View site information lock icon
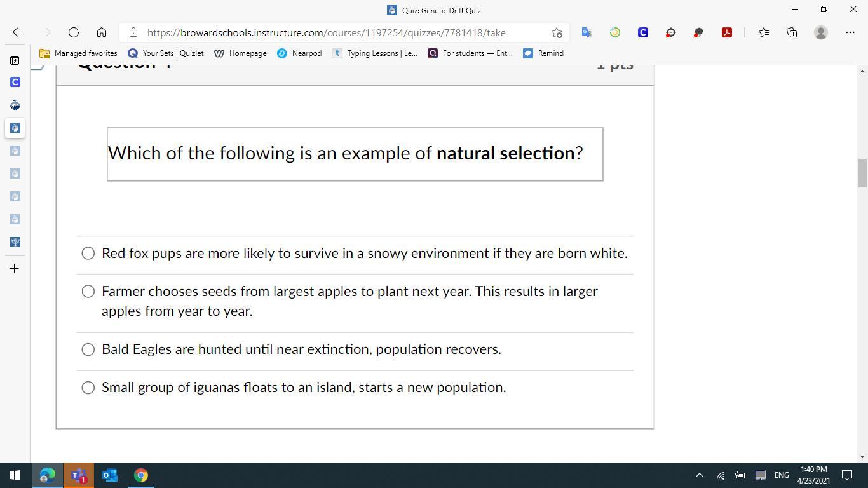The width and height of the screenshot is (868, 488). coord(133,32)
